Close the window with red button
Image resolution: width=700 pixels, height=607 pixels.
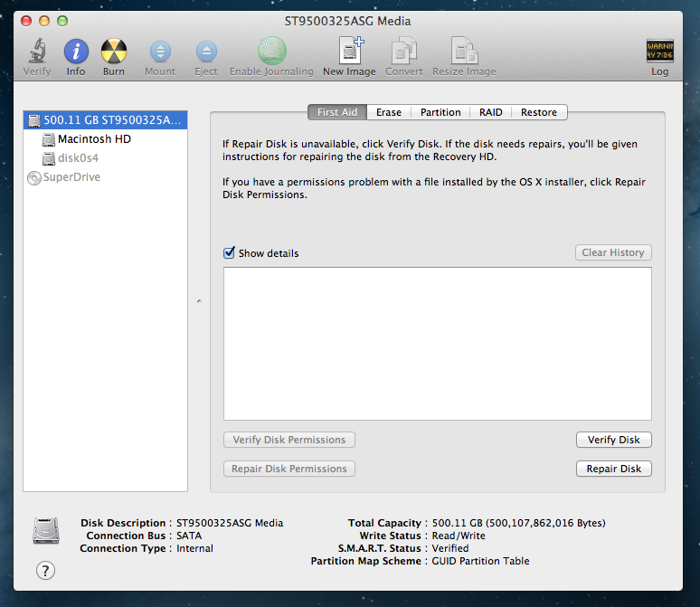pos(26,21)
